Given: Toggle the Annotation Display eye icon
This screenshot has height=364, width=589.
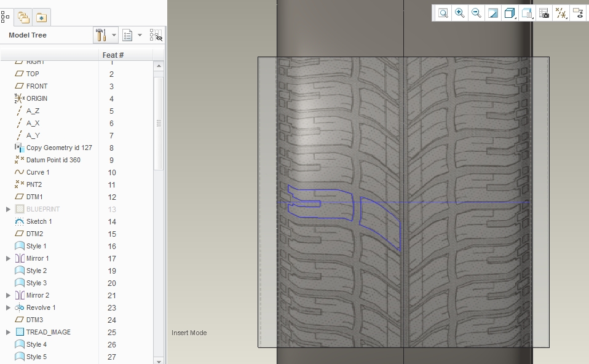Looking at the screenshot, I should [578, 14].
